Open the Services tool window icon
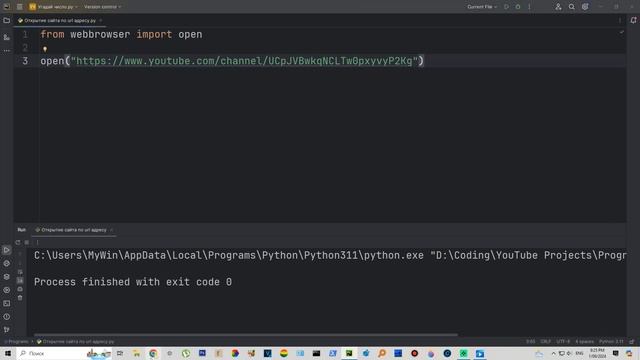The height and width of the screenshot is (360, 640). pos(7,290)
